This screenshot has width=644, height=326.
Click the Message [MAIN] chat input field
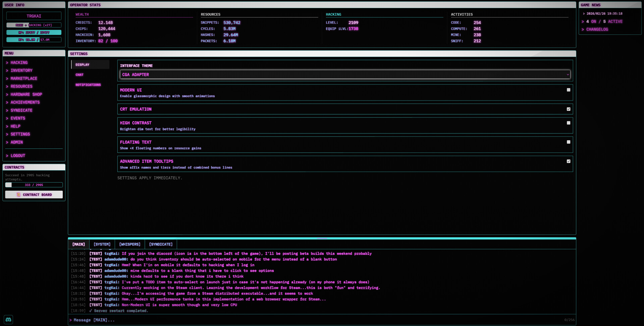(x=315, y=320)
